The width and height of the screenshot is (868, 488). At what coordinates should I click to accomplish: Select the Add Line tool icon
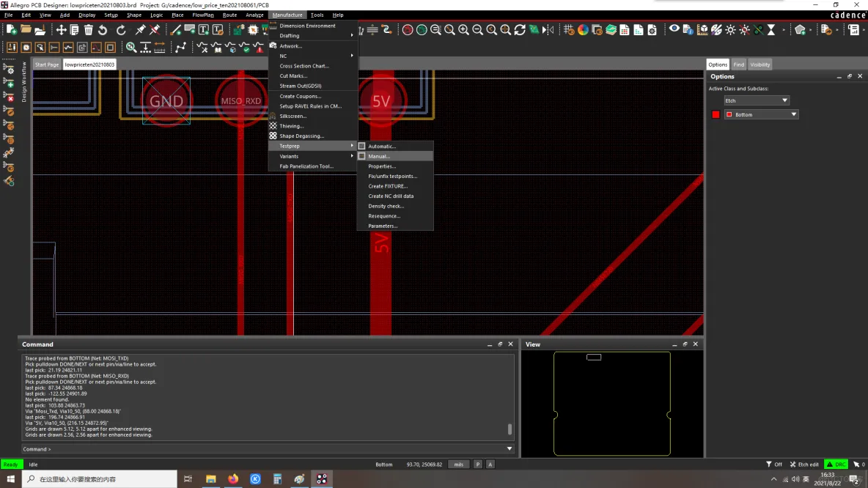pos(175,30)
